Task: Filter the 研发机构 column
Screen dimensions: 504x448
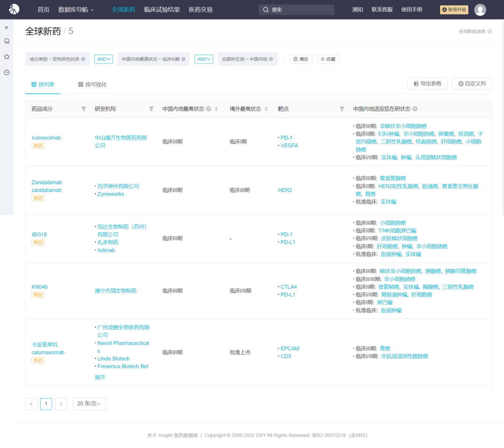Action: [x=151, y=109]
